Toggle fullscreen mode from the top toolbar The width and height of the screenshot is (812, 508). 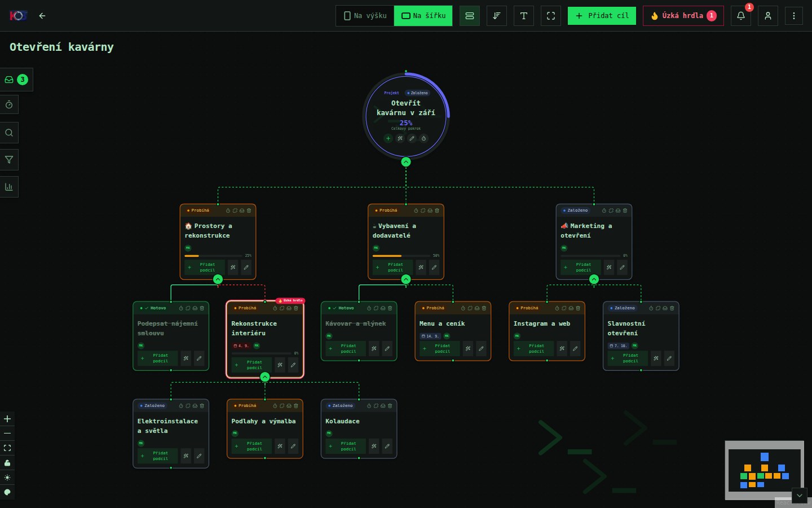[x=551, y=16]
